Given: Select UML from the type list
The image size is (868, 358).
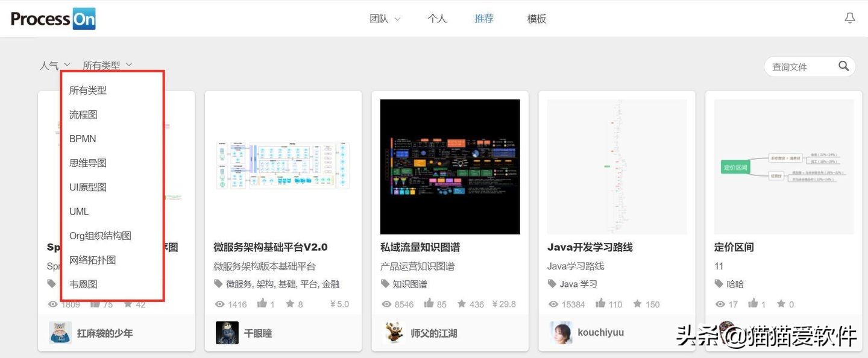Looking at the screenshot, I should [79, 211].
